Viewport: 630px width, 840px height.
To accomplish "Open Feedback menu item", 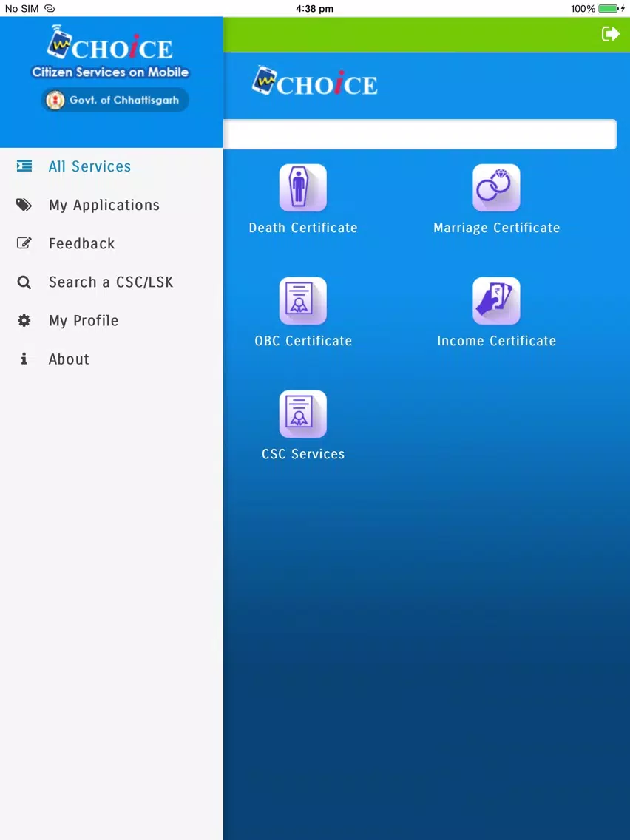I will (x=112, y=243).
